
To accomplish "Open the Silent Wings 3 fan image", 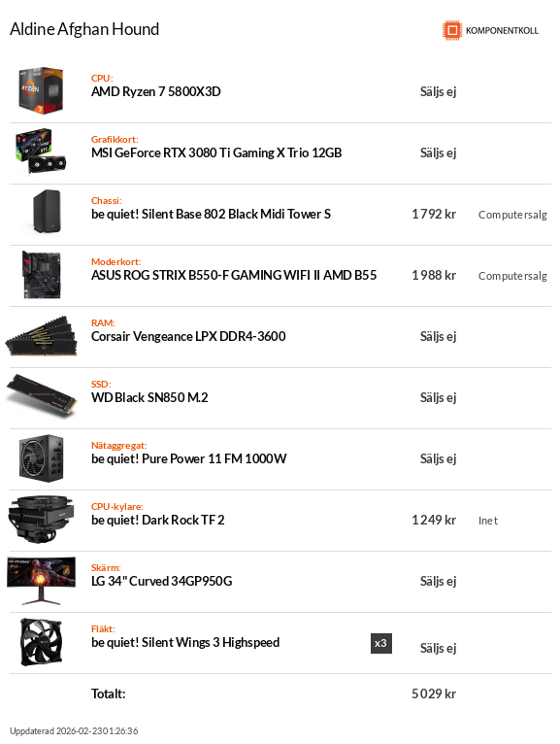I will pos(42,642).
